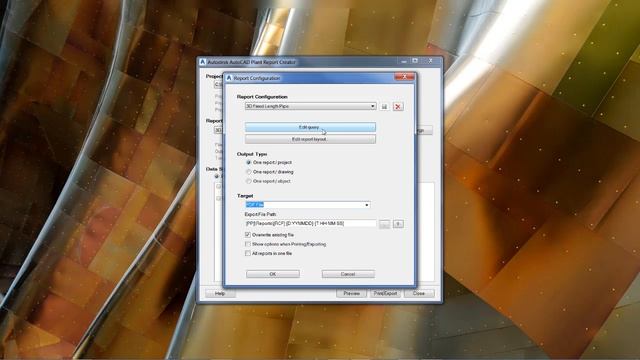Select One report/object radio button
This screenshot has height=360, width=640.
(248, 181)
